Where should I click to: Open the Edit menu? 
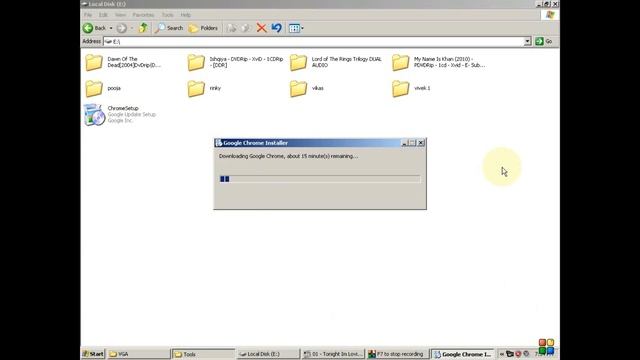point(103,15)
